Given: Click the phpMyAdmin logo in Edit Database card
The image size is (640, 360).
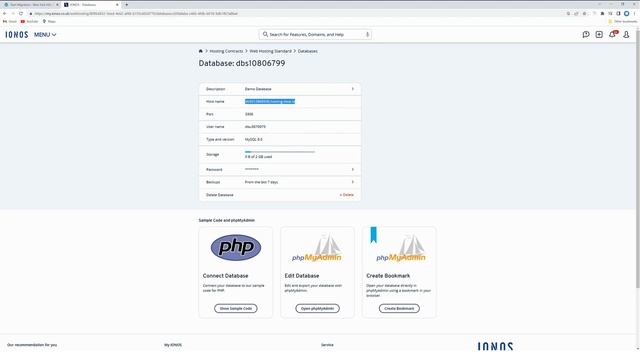Looking at the screenshot, I should coord(317,248).
